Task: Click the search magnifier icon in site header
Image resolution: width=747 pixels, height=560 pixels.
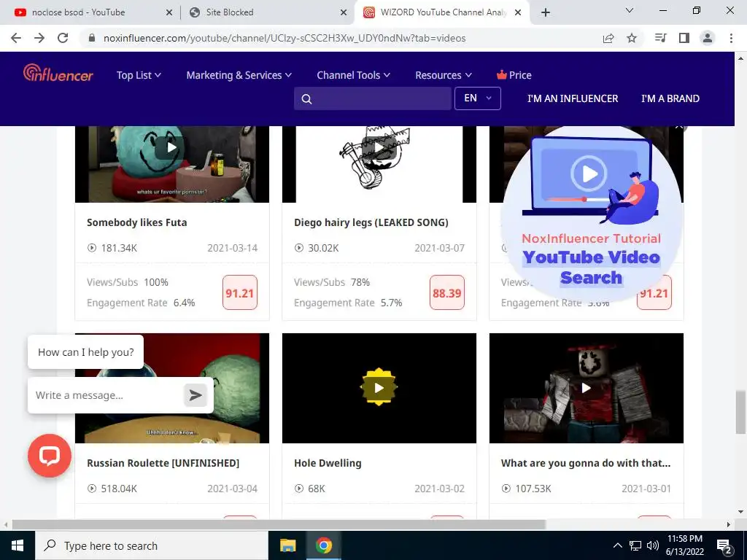Action: [307, 99]
